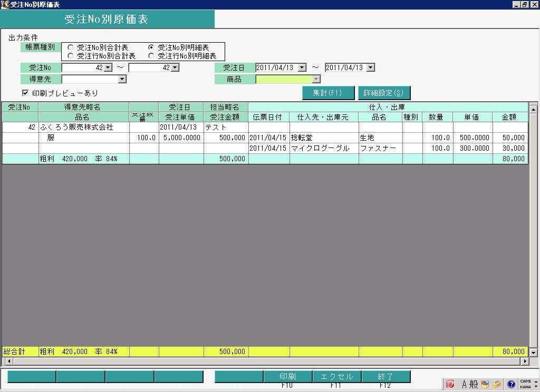The height and width of the screenshot is (392, 540).
Task: Click the エクセル F11 export button
Action: [336, 377]
